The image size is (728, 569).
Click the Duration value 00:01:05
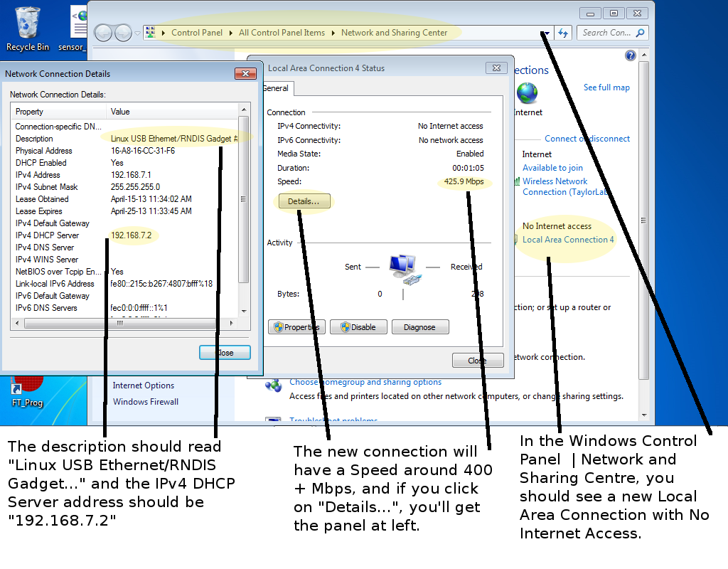pyautogui.click(x=468, y=168)
